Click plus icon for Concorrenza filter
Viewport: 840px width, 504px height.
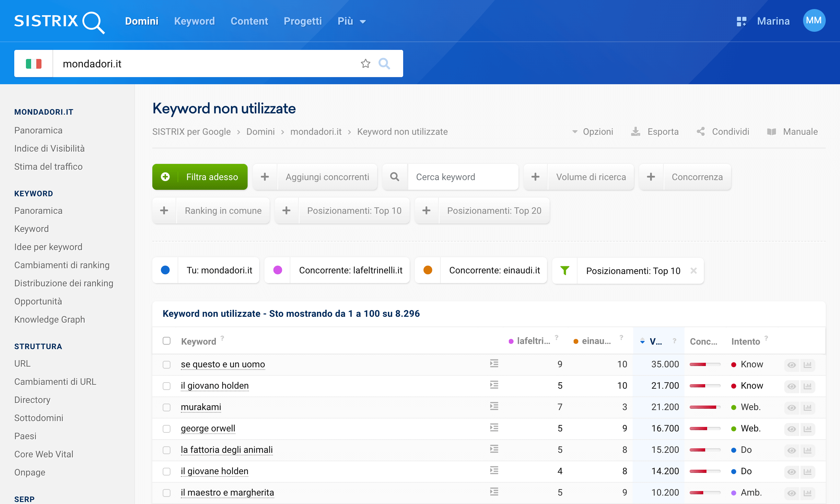point(651,177)
